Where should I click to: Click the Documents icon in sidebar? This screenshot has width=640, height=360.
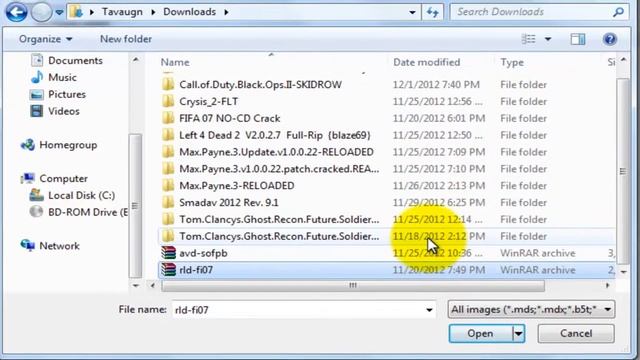37,60
